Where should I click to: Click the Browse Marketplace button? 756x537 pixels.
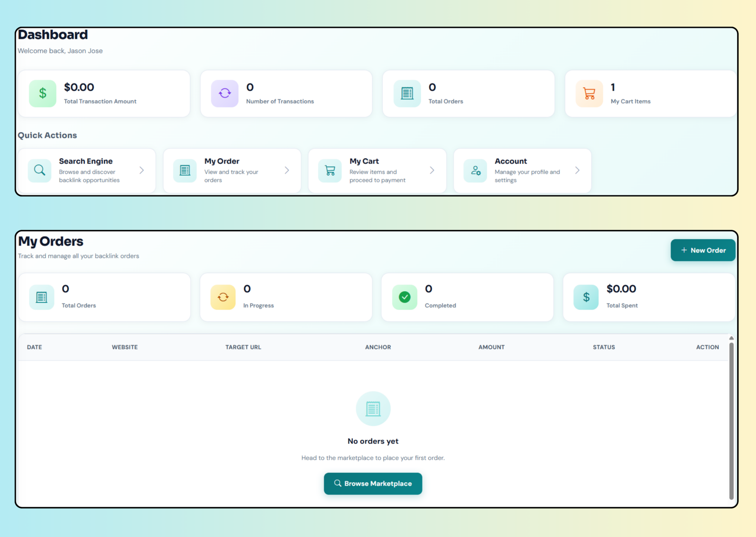click(373, 484)
